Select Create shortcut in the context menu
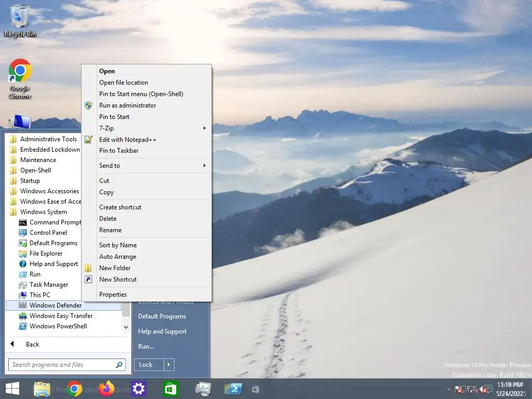The image size is (532, 399). click(147, 207)
